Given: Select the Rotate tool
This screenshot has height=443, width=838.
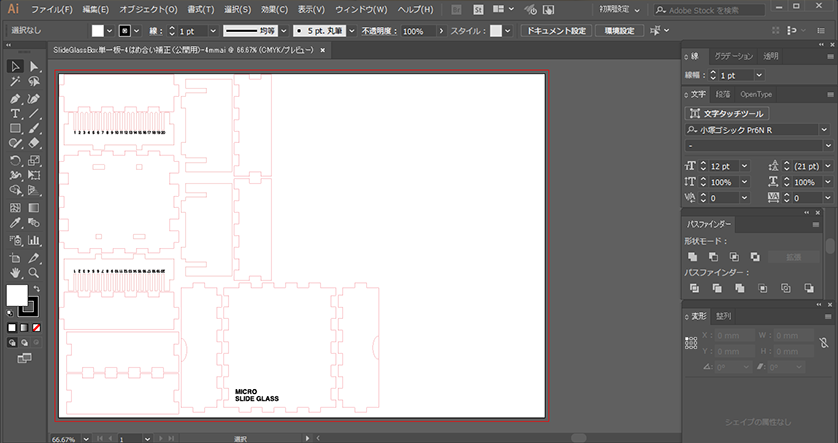Looking at the screenshot, I should pos(15,160).
